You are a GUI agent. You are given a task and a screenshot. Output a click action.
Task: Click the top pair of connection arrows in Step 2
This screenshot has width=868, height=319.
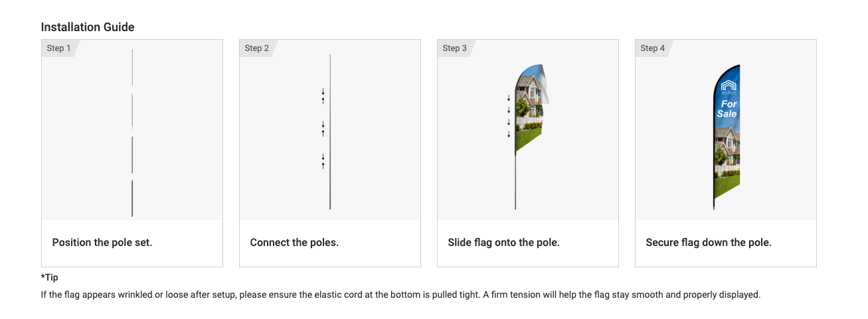[x=323, y=96]
